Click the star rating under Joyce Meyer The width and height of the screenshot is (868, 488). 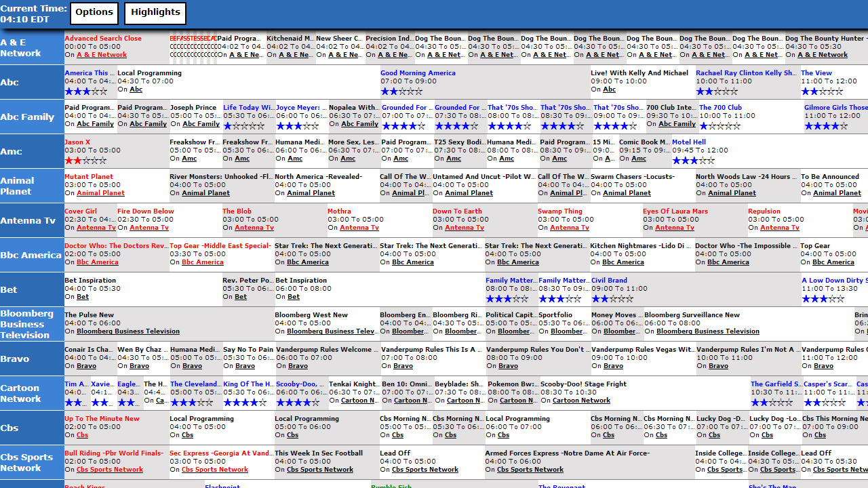[x=298, y=126]
